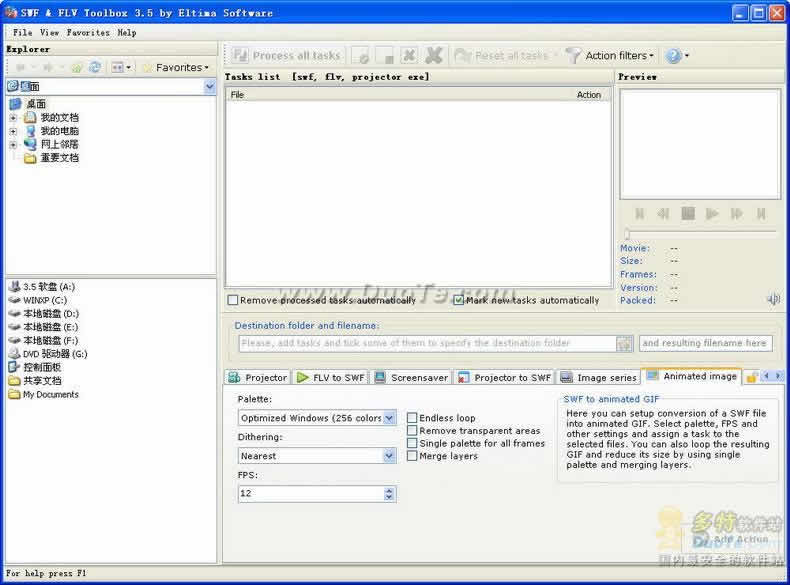Click the Explorer forward arrow icon

tap(48, 68)
